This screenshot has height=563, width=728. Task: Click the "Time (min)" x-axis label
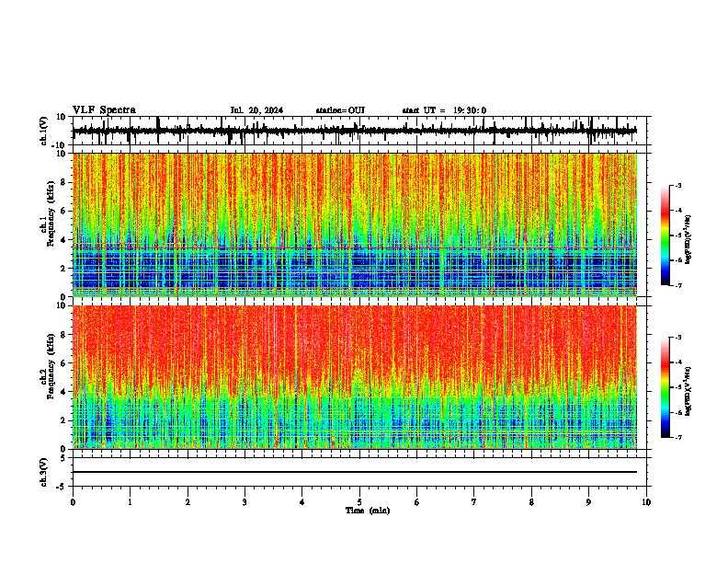368,511
